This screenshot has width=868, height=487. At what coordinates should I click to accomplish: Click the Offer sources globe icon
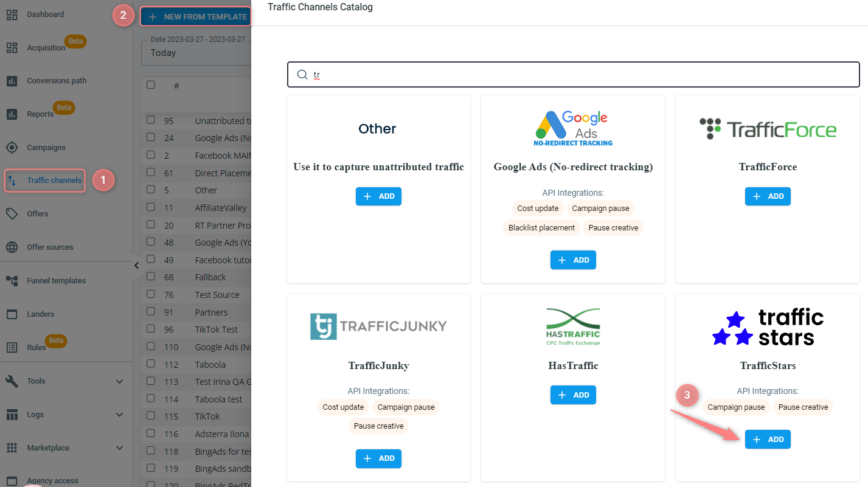tap(12, 247)
